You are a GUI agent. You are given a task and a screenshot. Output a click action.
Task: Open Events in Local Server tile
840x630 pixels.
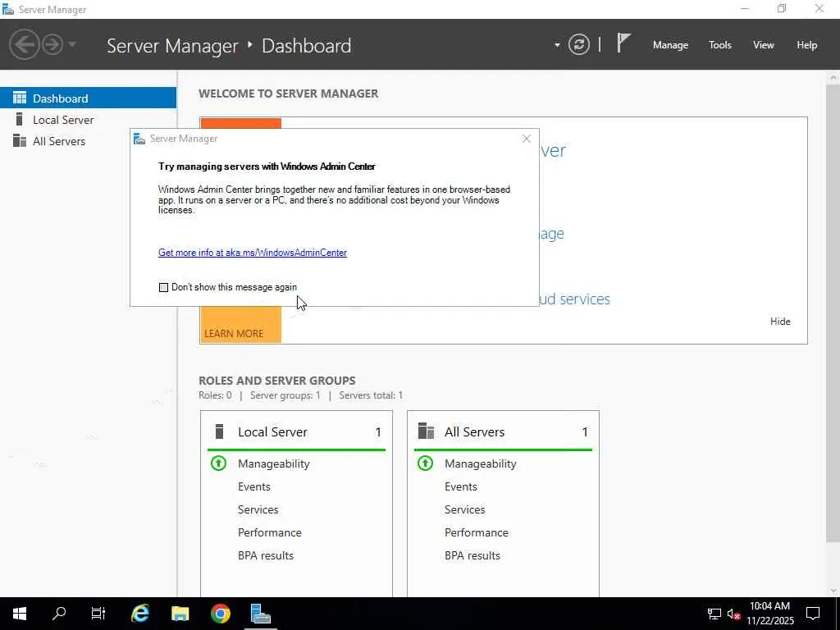254,486
